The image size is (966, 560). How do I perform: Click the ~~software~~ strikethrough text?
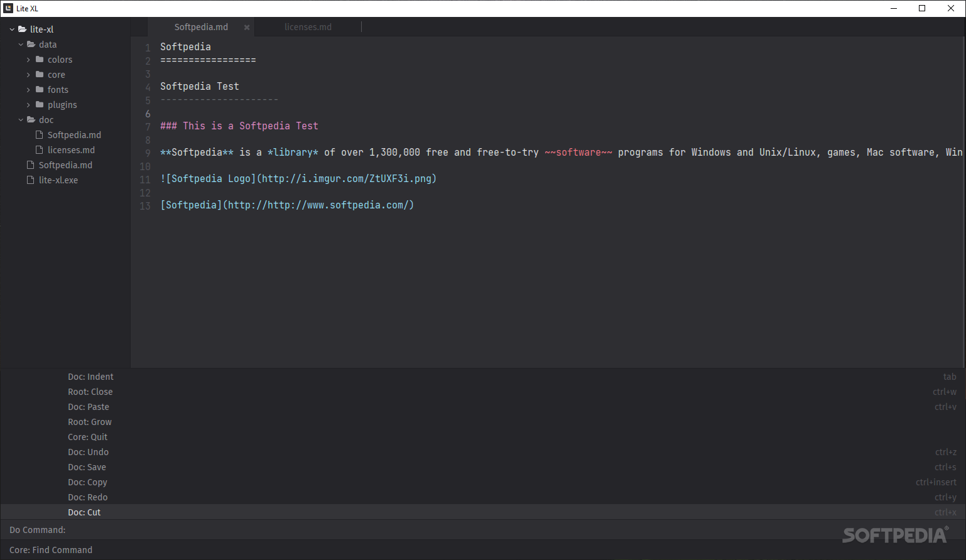[x=578, y=152]
